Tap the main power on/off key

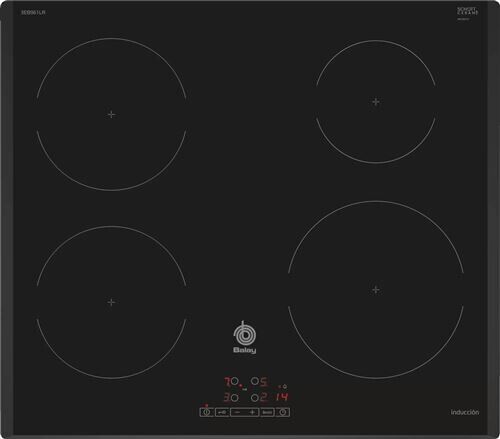[207, 412]
